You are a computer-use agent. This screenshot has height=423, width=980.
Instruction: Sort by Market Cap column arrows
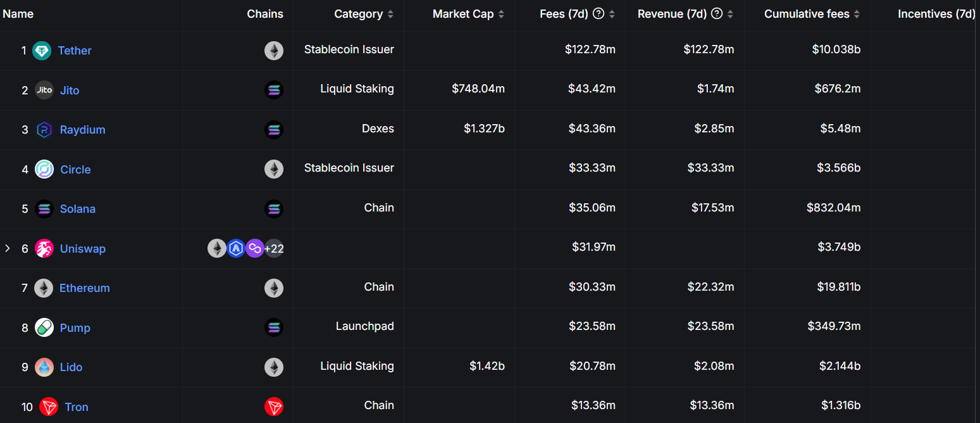(501, 14)
